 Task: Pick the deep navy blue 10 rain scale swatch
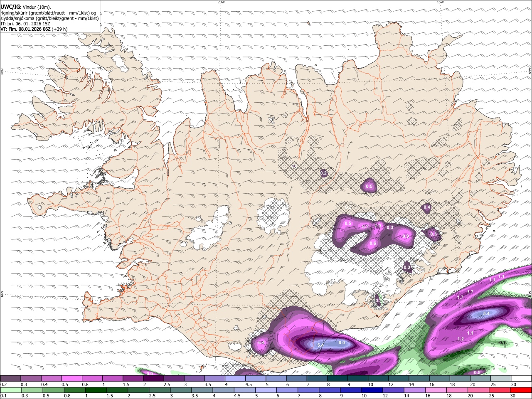pyautogui.click(x=372, y=390)
